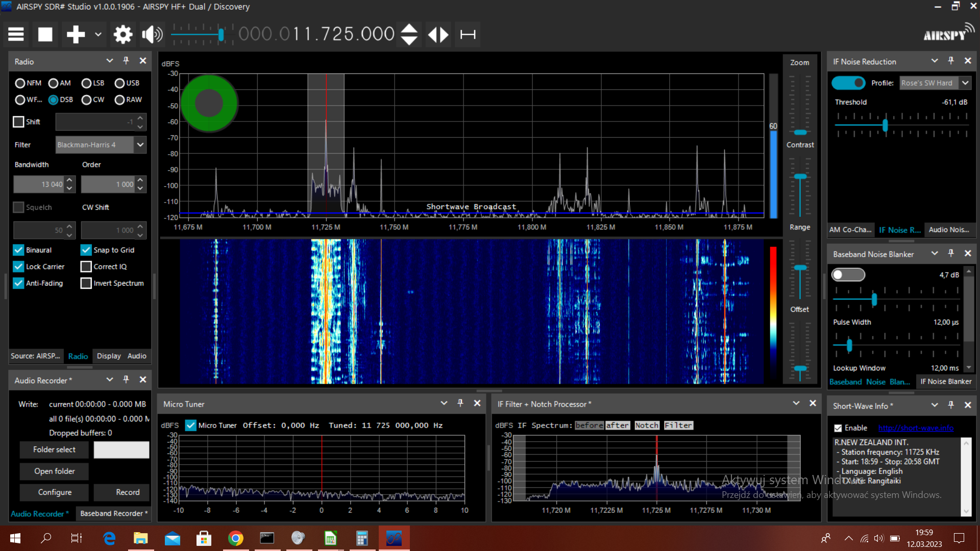This screenshot has height=551, width=980.
Task: Mute audio with the speaker icon
Action: (152, 35)
